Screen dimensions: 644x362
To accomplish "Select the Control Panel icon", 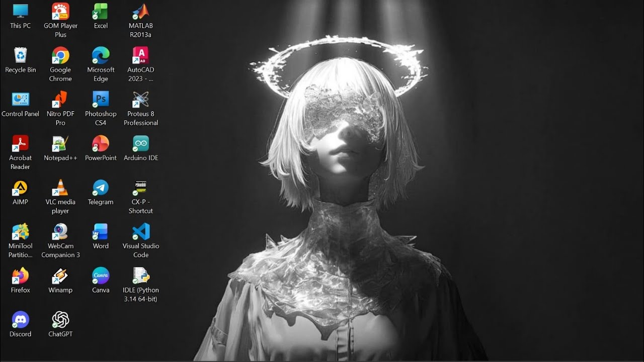I will click(x=21, y=99).
